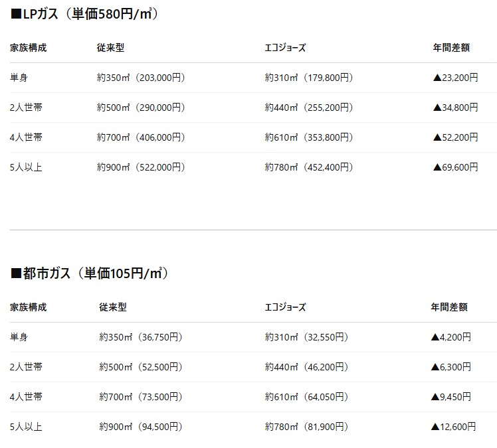The height and width of the screenshot is (448, 497).
Task: Select the 約700㎡(406,000円) cell
Action: (141, 137)
